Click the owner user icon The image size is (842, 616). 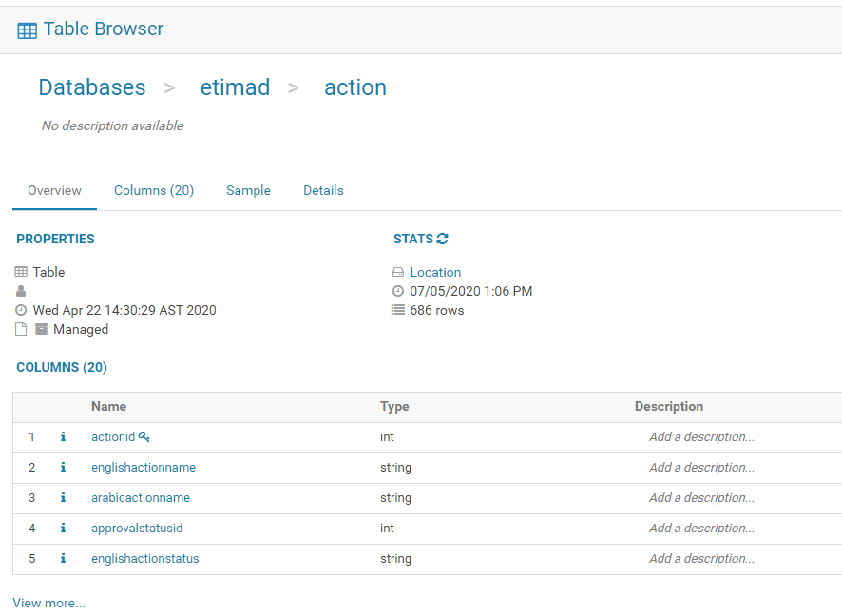coord(21,291)
